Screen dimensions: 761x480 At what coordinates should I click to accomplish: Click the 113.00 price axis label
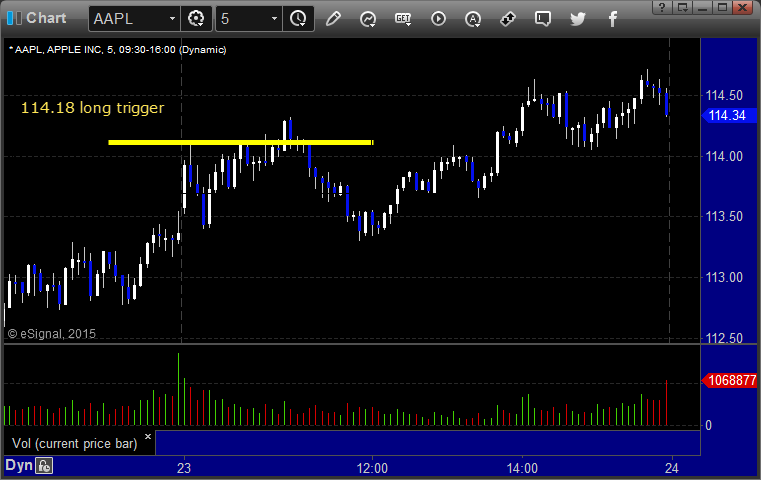click(x=724, y=277)
